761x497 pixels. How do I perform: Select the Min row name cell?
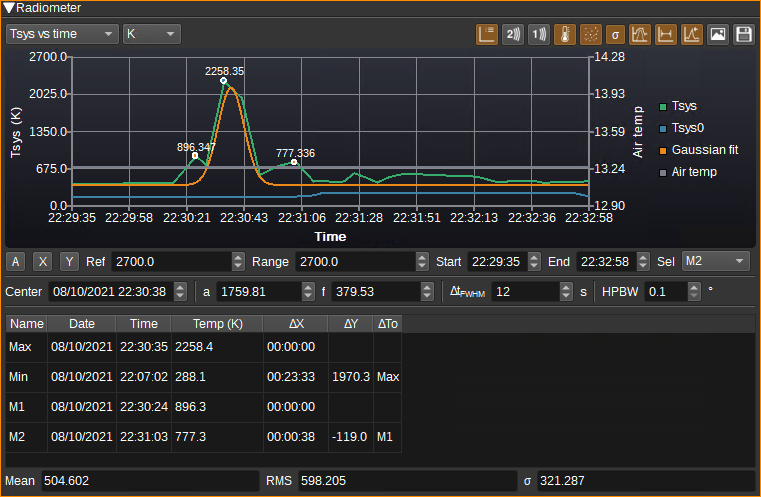[x=27, y=377]
